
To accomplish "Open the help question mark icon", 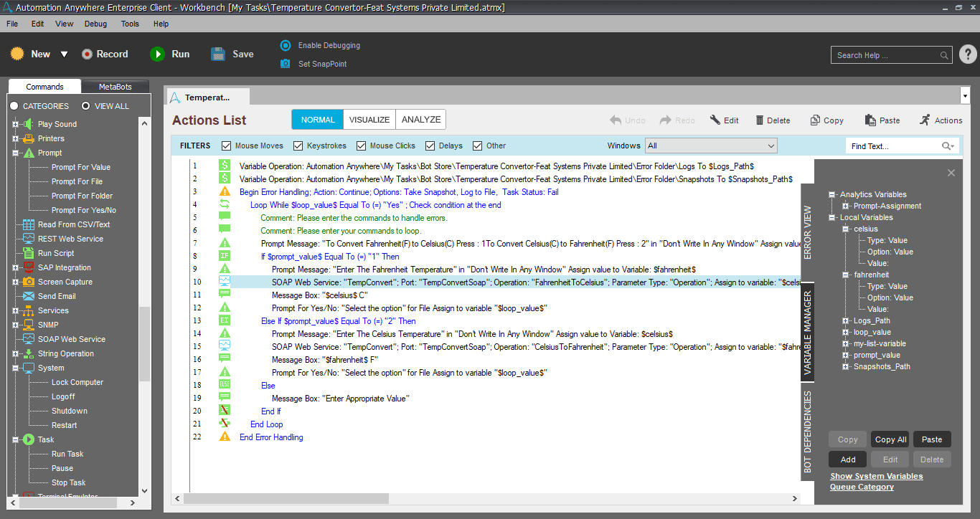I will point(968,54).
